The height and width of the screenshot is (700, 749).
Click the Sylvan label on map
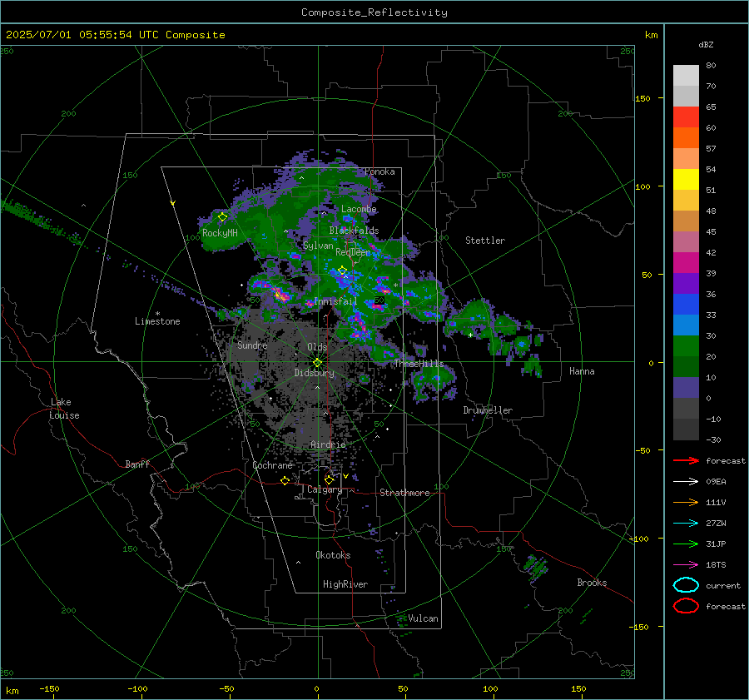tap(318, 246)
